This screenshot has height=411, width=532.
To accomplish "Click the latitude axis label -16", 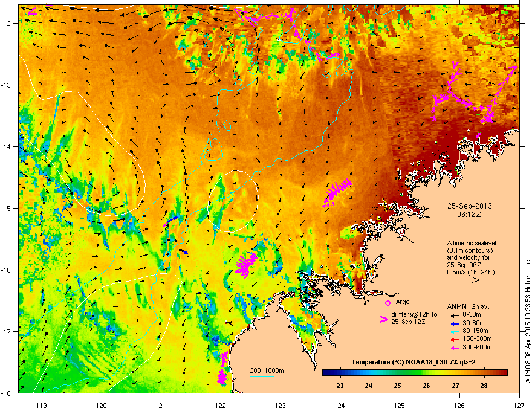I will tap(6, 270).
